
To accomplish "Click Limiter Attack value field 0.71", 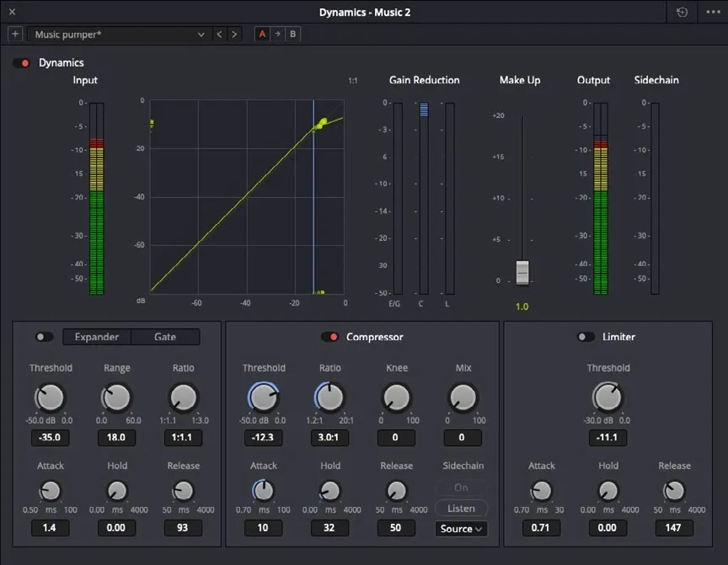I will point(541,528).
